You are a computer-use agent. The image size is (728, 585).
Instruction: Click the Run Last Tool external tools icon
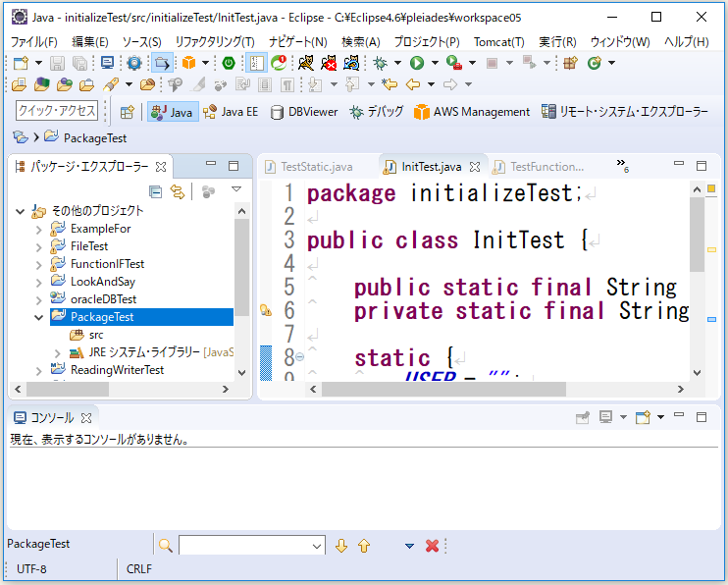[x=453, y=63]
